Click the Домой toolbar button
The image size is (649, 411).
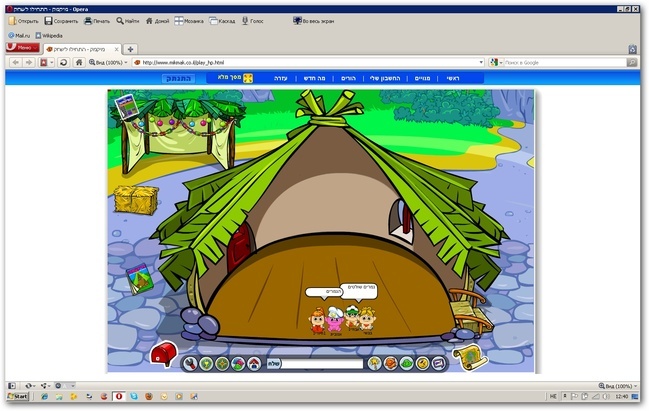tap(157, 21)
